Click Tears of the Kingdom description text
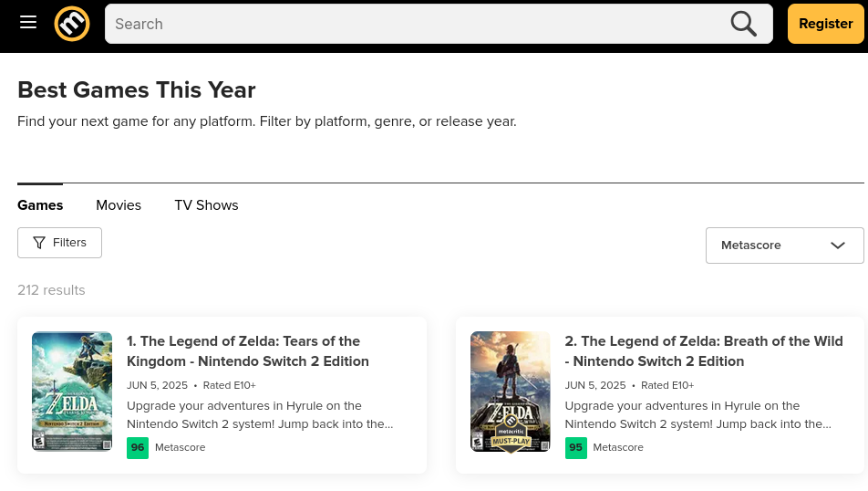Viewport: 868px width, 491px height. [260, 415]
